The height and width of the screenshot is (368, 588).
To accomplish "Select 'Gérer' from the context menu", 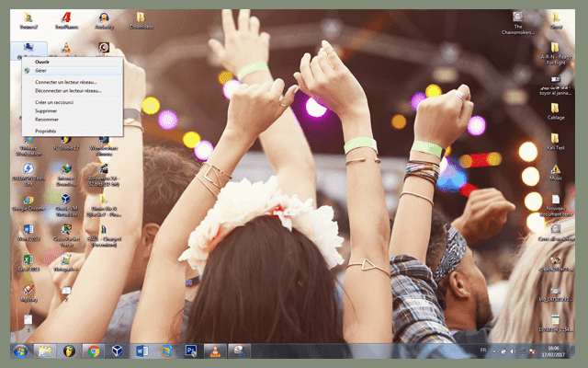I will 40,70.
